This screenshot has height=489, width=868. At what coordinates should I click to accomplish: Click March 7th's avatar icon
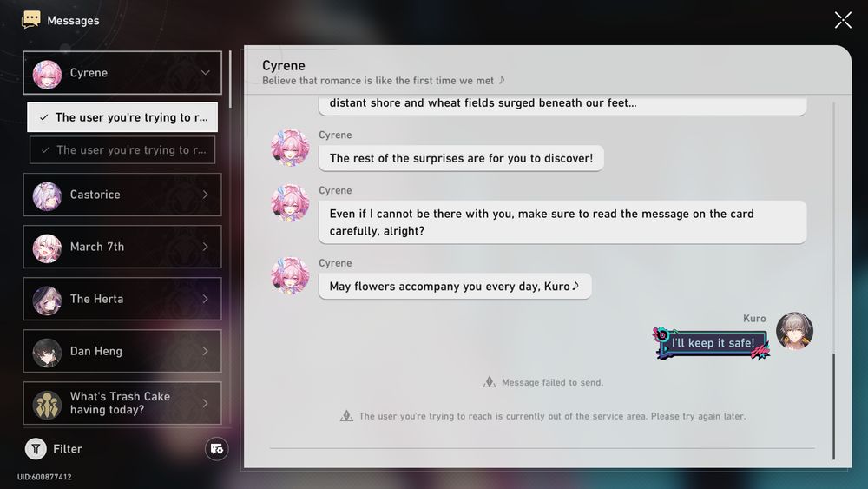click(47, 247)
